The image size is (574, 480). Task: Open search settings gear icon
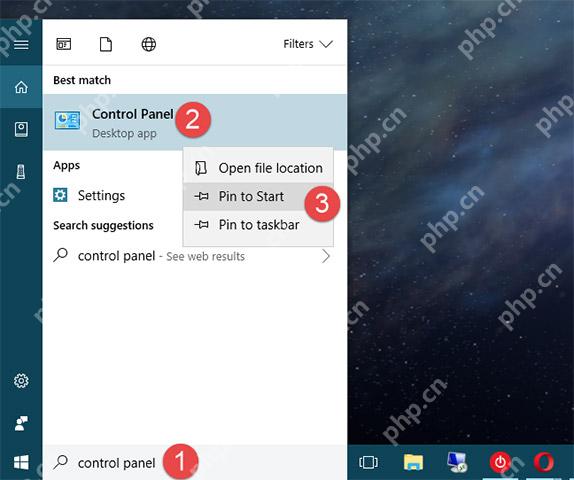click(x=21, y=381)
